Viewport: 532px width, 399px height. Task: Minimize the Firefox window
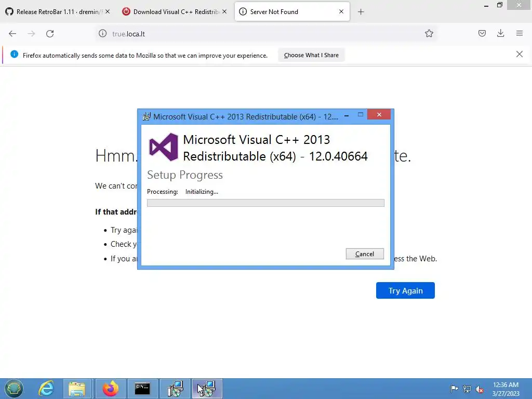coord(486,5)
